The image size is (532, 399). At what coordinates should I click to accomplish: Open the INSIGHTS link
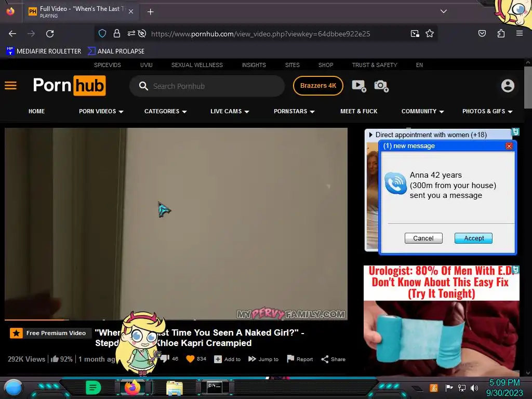coord(254,65)
